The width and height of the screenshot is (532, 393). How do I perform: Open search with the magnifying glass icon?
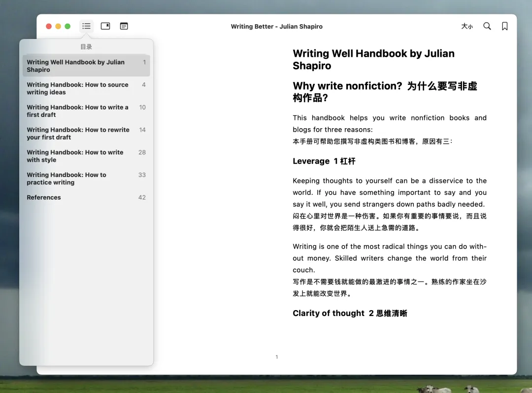pos(487,26)
